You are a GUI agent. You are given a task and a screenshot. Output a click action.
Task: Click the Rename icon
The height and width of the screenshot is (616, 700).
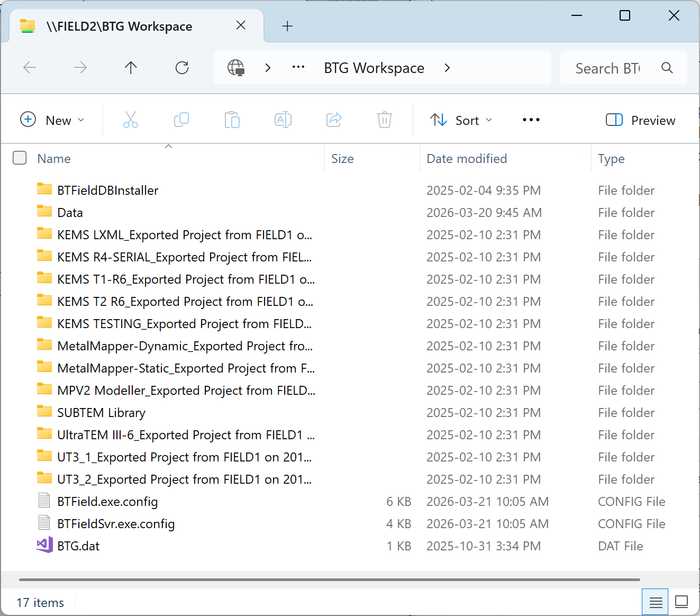coord(283,120)
